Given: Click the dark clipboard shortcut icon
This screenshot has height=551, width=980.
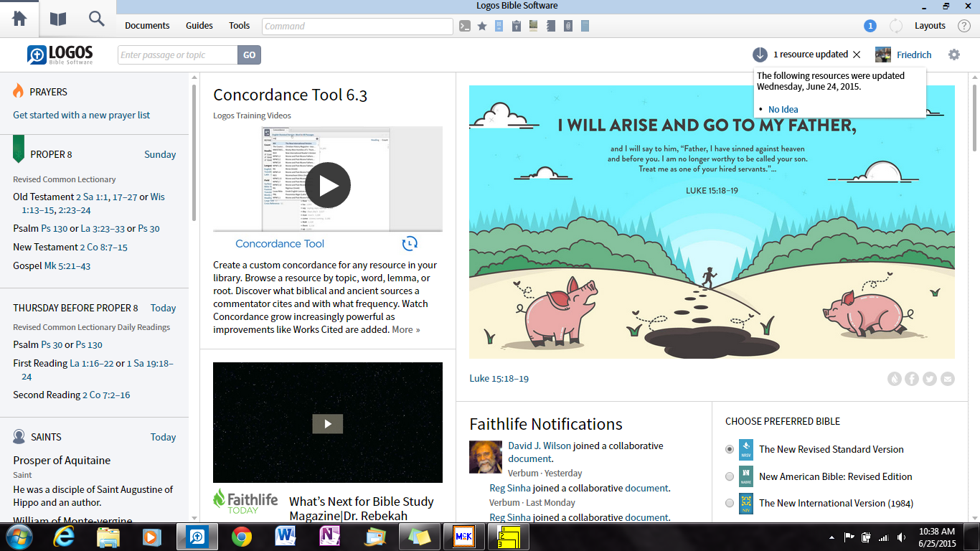Looking at the screenshot, I should (x=517, y=26).
